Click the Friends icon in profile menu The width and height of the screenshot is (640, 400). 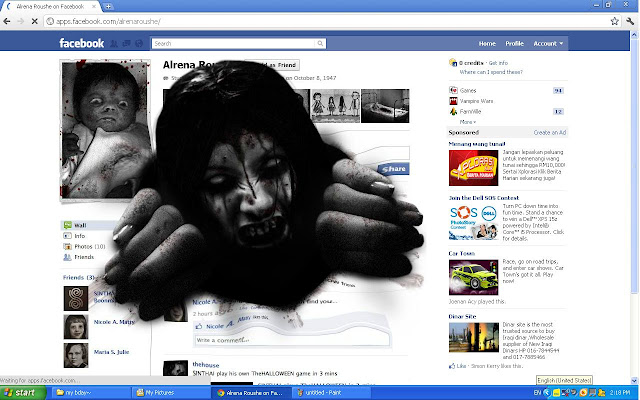coord(67,257)
